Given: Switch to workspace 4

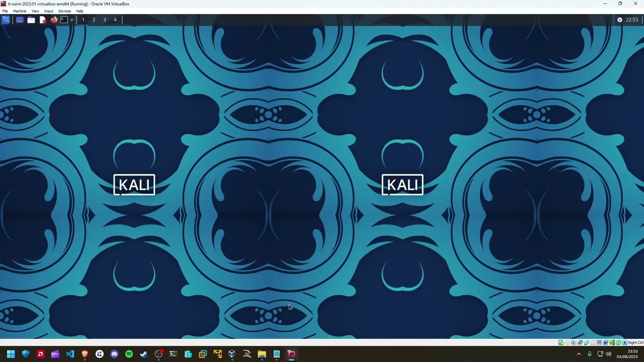Looking at the screenshot, I should (115, 20).
